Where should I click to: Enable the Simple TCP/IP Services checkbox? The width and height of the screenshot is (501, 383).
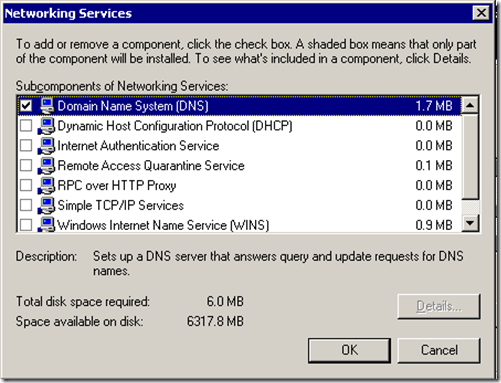[x=26, y=205]
